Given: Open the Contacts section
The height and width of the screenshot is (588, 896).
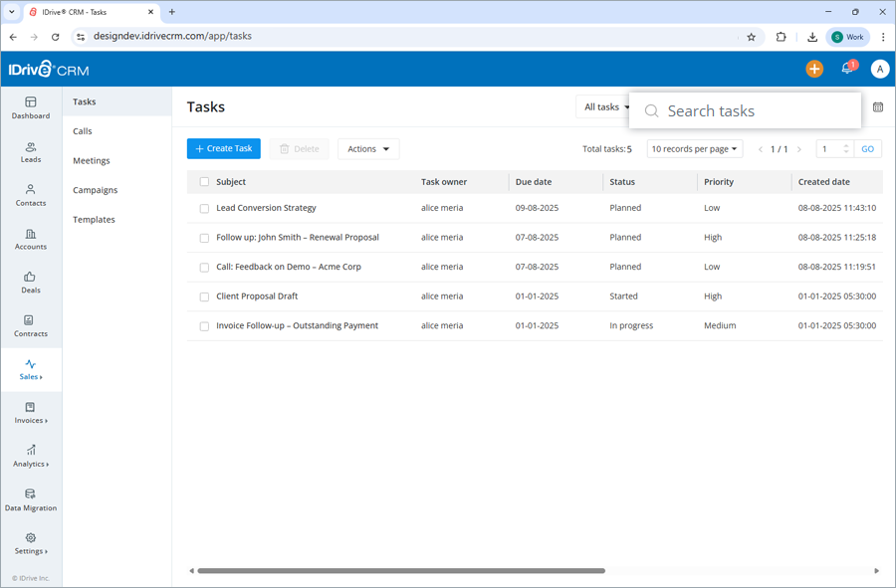Looking at the screenshot, I should [x=31, y=195].
